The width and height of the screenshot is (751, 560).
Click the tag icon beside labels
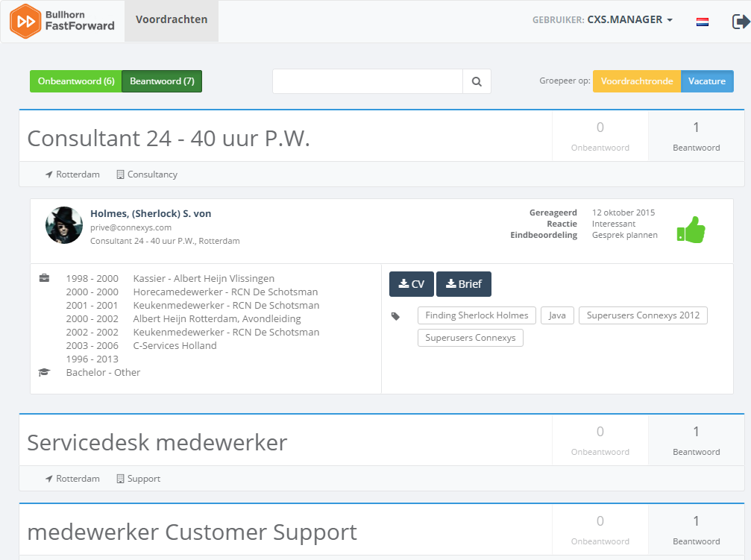(396, 316)
